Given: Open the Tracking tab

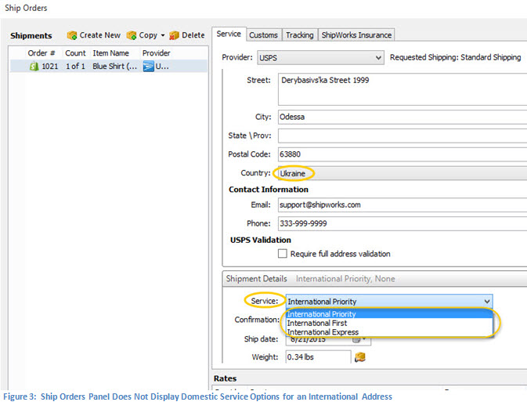Looking at the screenshot, I should click(299, 35).
